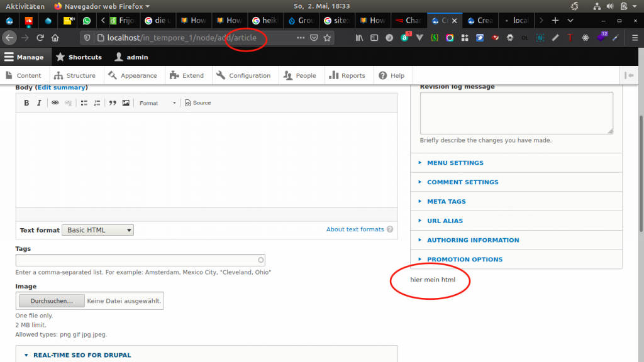Expand the URL Alias section
Viewport: 644px width, 362px height.
pyautogui.click(x=445, y=221)
